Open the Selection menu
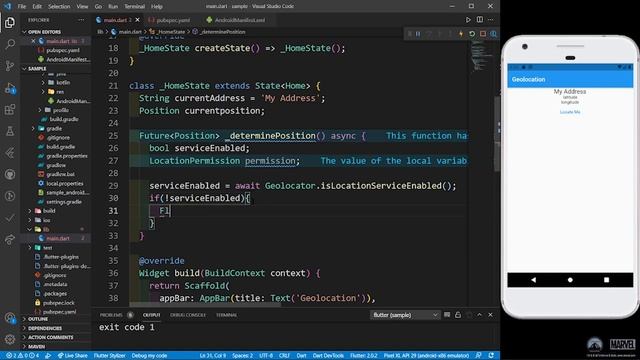 59,7
